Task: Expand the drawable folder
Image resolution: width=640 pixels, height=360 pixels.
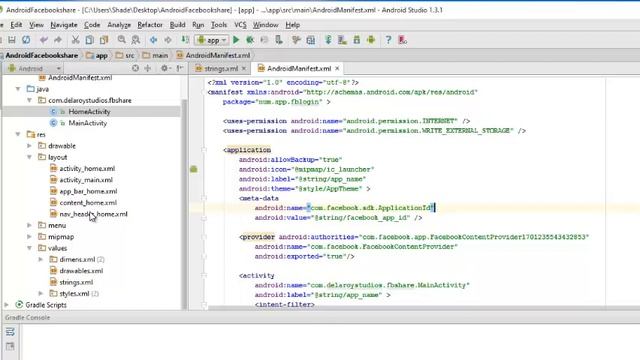Action: pos(29,146)
